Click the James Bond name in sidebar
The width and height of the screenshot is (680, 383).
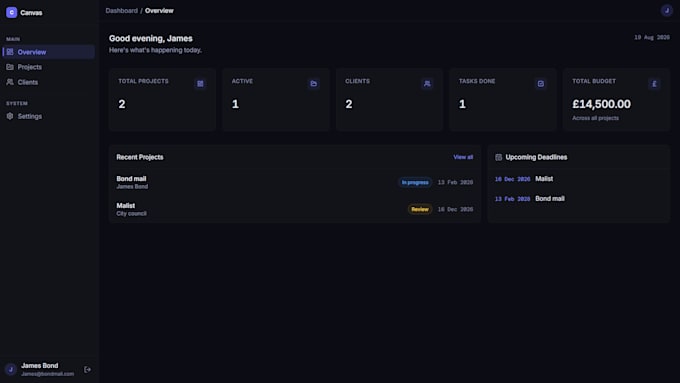(x=39, y=366)
